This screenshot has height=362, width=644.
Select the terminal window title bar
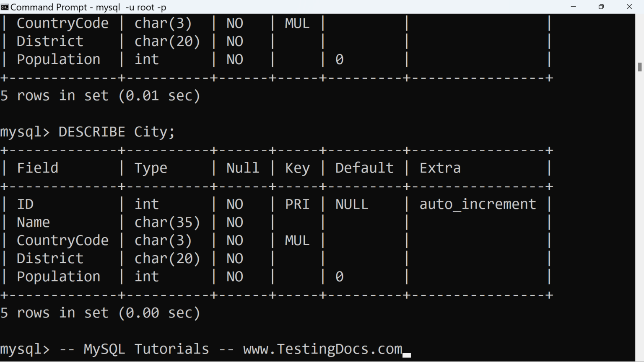click(293, 7)
